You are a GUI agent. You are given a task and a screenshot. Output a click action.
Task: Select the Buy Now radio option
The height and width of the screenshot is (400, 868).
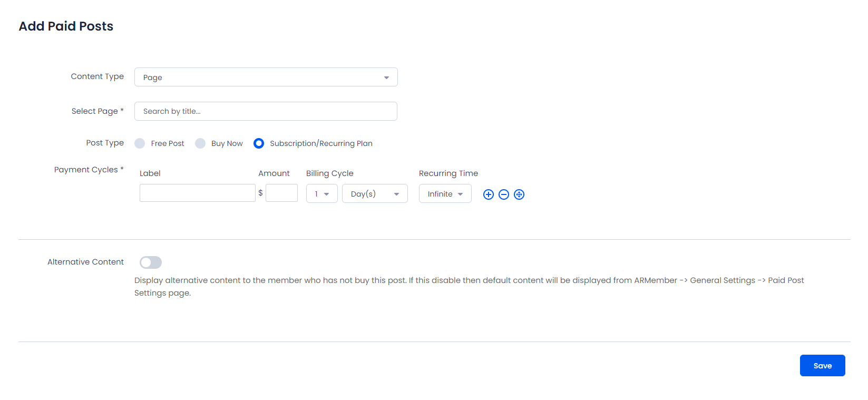[200, 143]
